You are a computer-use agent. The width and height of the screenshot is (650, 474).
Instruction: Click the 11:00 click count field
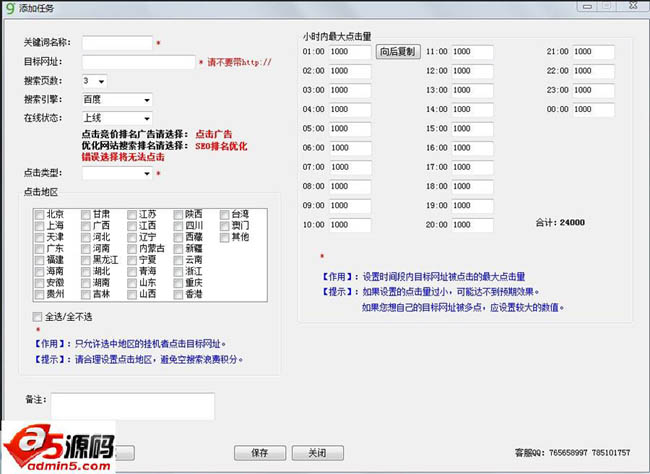point(473,52)
